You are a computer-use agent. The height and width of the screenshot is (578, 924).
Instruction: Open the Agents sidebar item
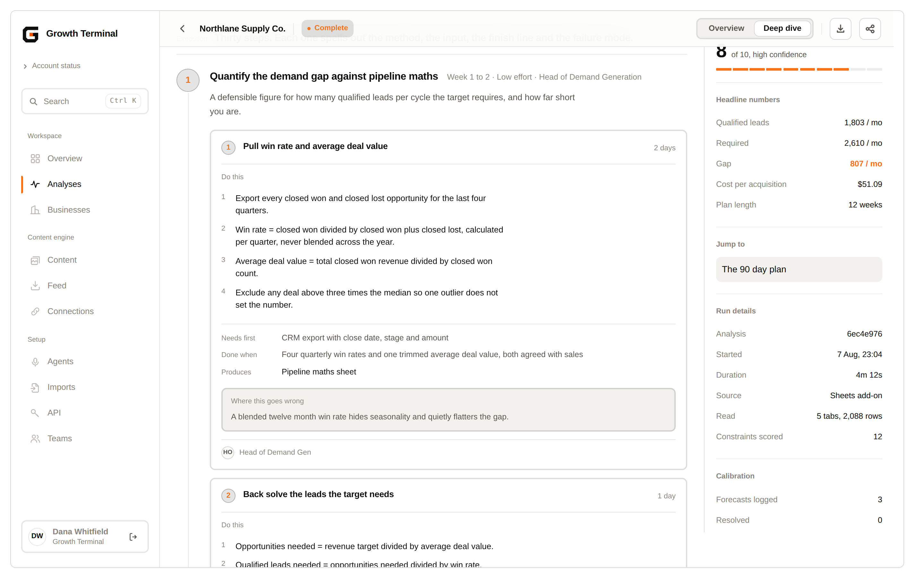pos(85,361)
